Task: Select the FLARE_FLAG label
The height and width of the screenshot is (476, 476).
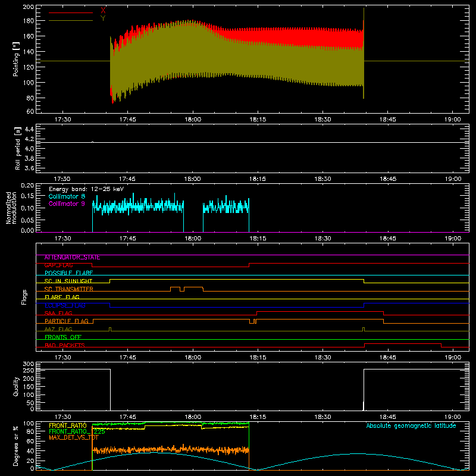Action: point(62,297)
